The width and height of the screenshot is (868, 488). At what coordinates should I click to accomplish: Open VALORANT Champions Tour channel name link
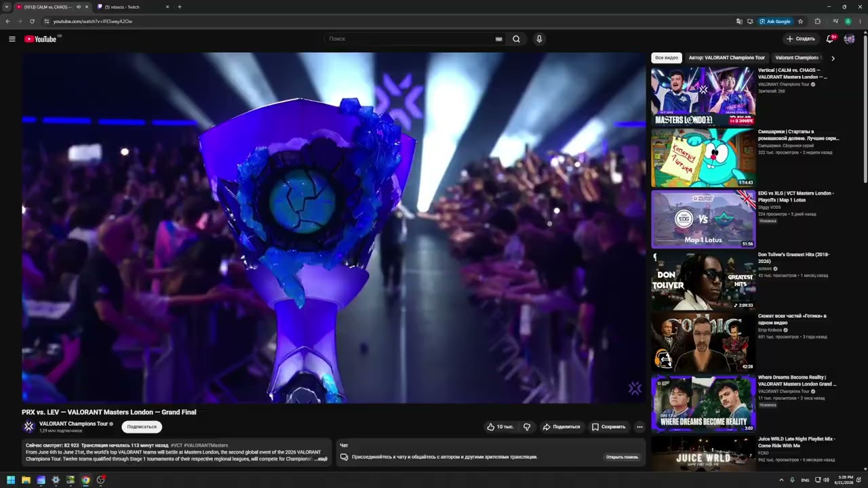coord(73,424)
